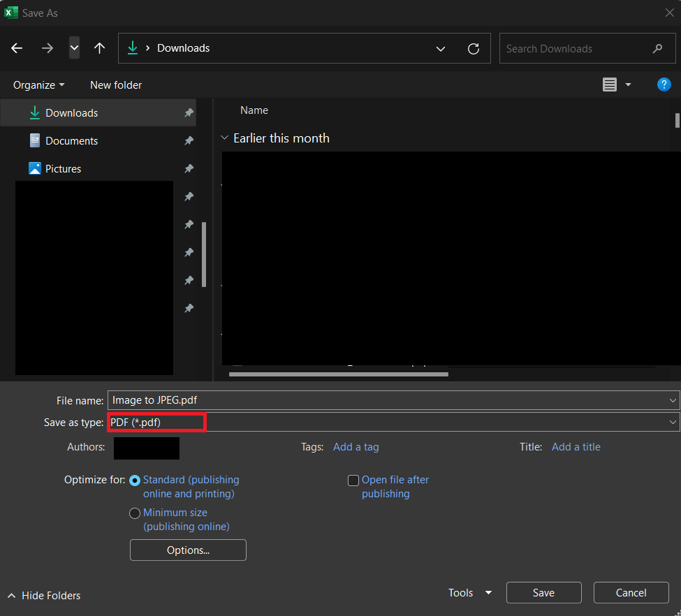Click Add a tag link

[356, 447]
